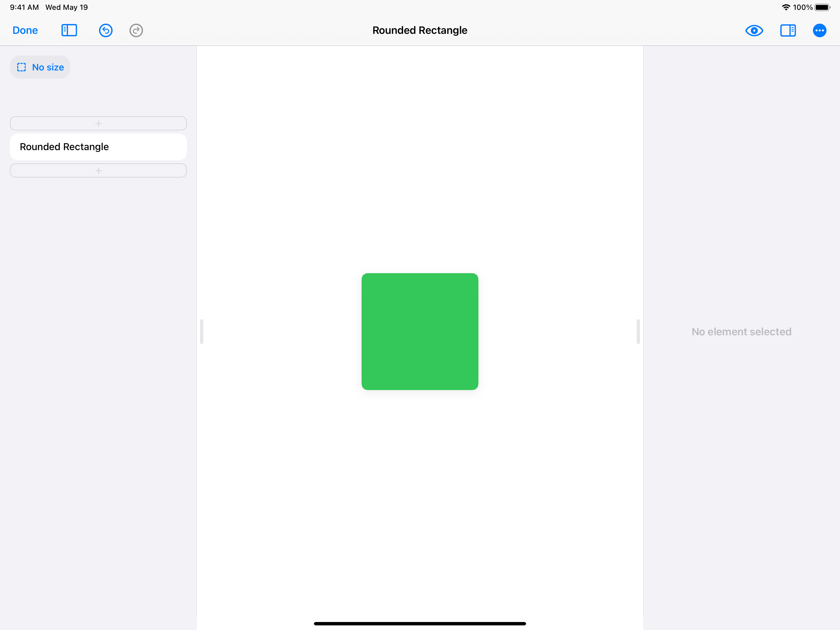Tap the Wi-Fi status icon
The width and height of the screenshot is (840, 630).
786,7
